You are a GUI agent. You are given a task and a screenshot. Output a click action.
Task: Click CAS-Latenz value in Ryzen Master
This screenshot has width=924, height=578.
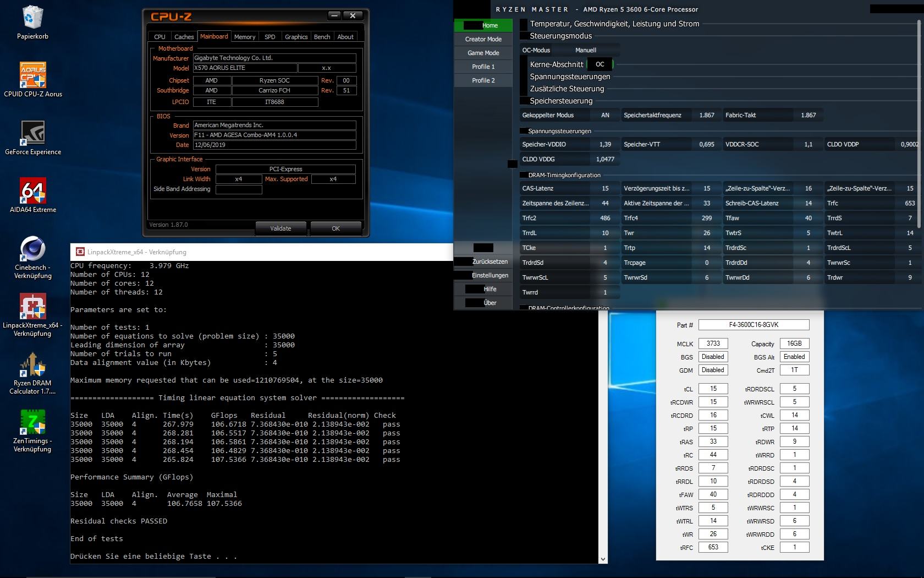click(605, 188)
